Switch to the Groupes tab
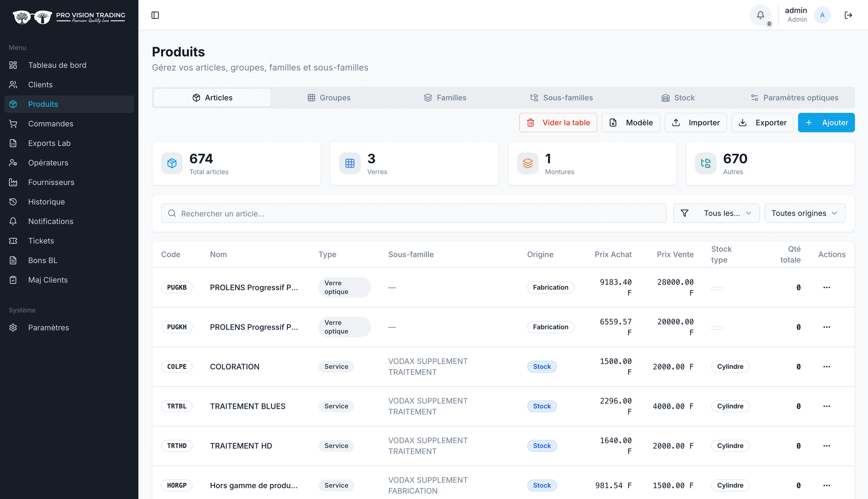 (329, 98)
